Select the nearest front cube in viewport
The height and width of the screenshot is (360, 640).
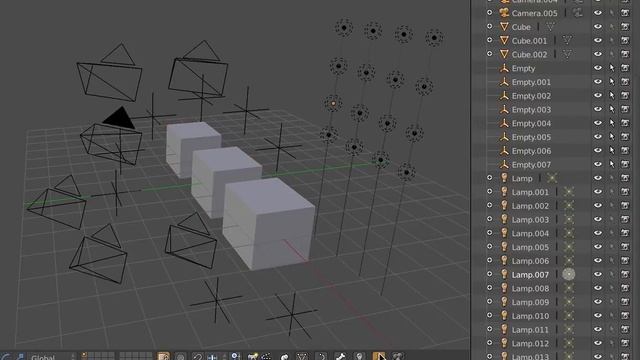[x=269, y=224]
